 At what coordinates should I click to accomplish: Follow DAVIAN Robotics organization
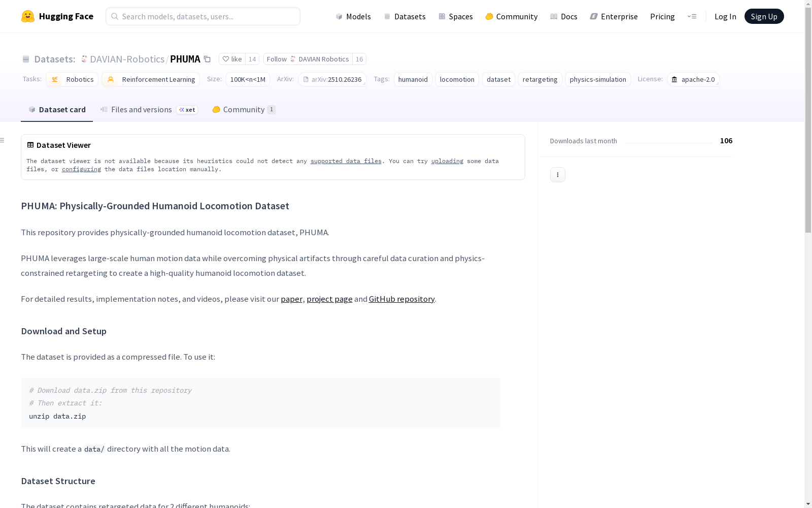[x=308, y=59]
